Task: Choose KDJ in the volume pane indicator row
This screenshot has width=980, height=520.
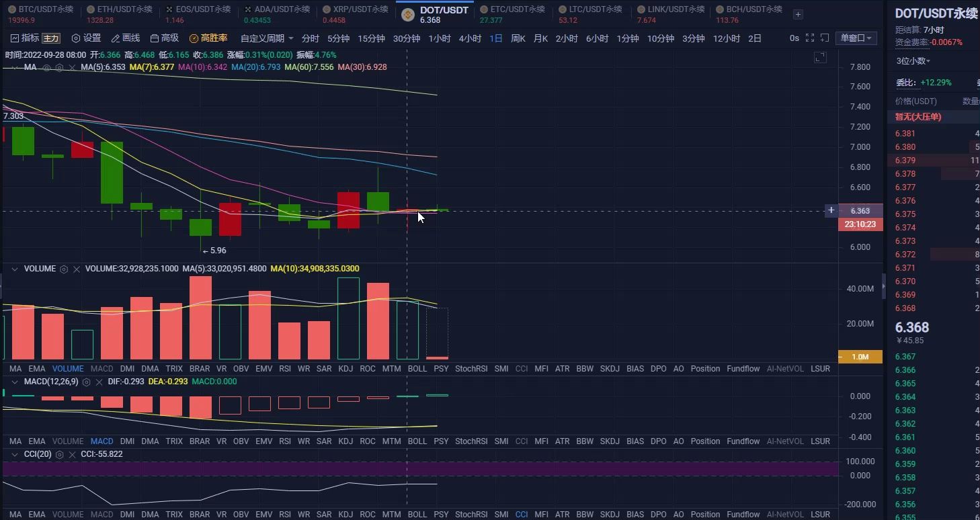Action: (345, 369)
